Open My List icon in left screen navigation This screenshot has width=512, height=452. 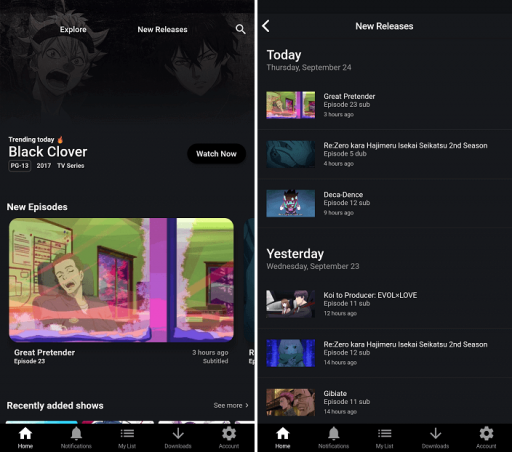coord(127,434)
